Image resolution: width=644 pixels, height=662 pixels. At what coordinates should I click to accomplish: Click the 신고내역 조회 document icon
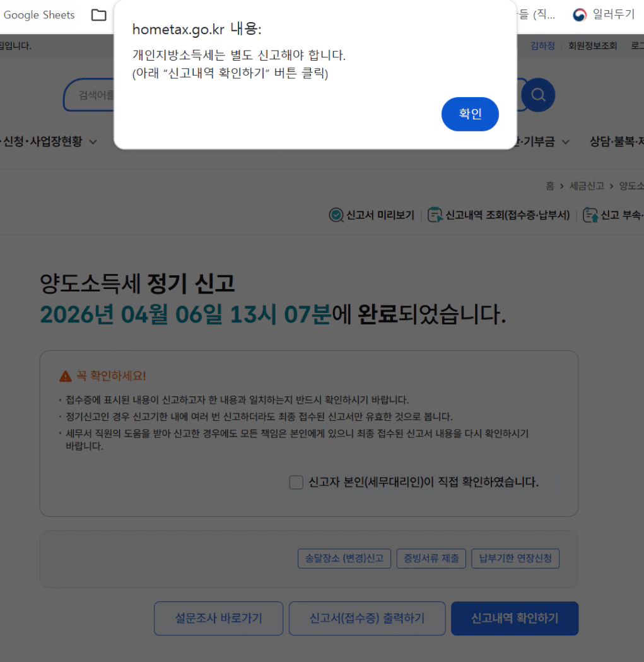pyautogui.click(x=435, y=215)
